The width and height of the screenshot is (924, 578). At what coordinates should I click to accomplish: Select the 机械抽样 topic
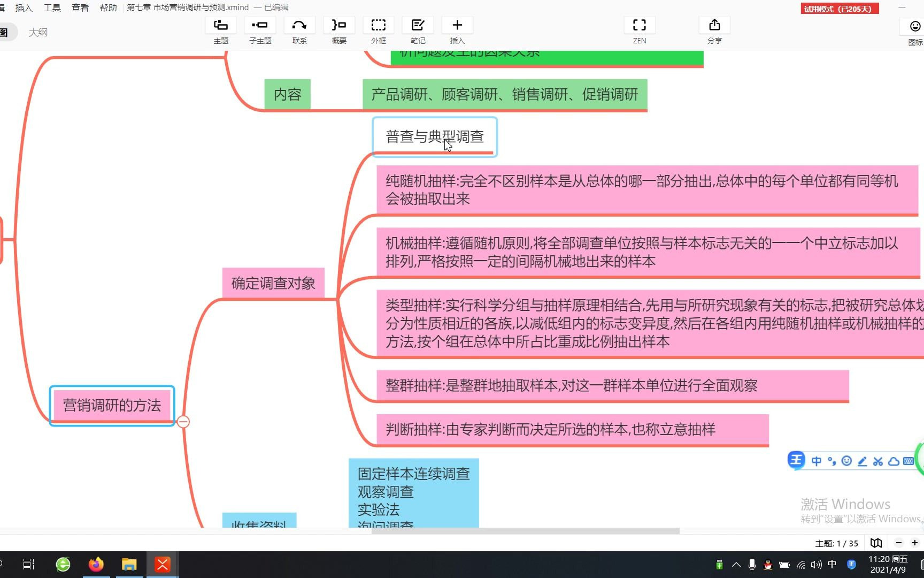coord(648,252)
